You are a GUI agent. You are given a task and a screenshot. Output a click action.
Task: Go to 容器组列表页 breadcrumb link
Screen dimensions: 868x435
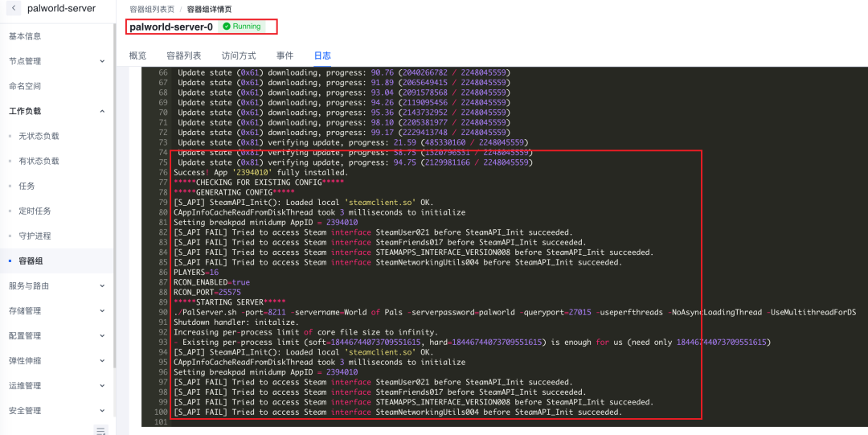(152, 9)
